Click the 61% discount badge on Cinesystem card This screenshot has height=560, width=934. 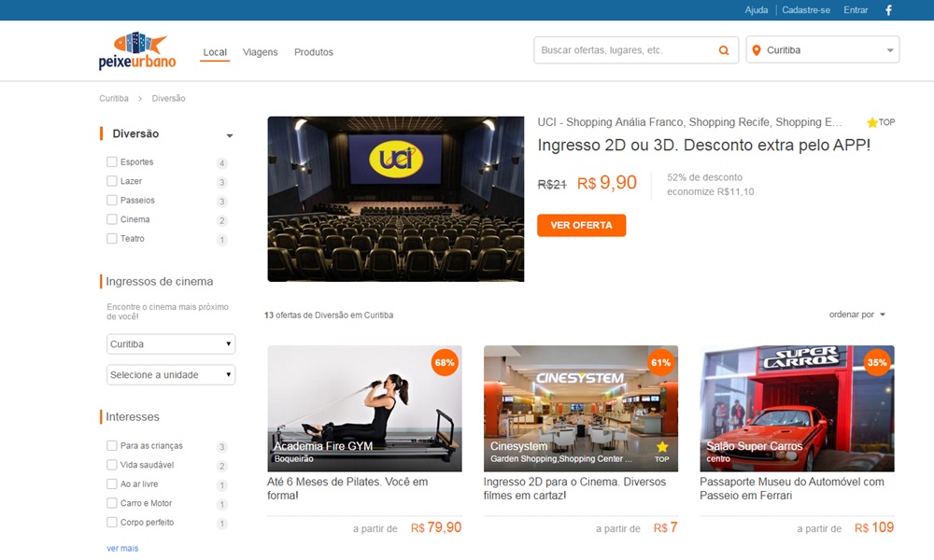click(660, 362)
